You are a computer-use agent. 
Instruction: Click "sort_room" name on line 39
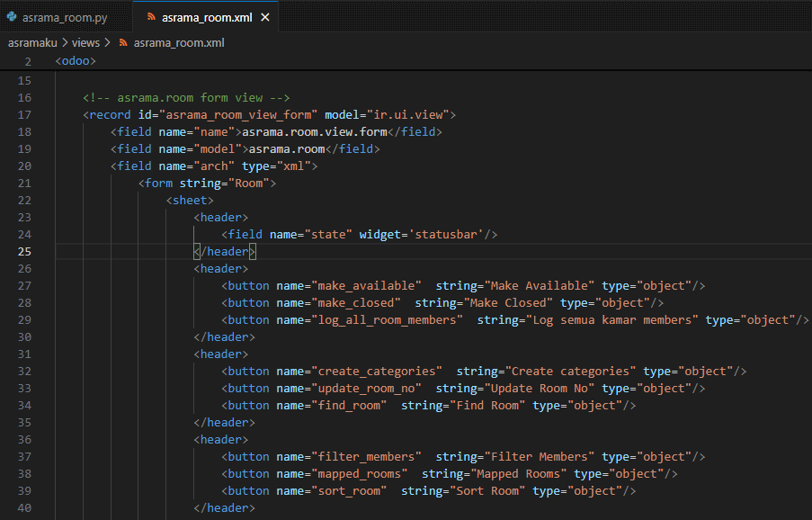(x=349, y=491)
